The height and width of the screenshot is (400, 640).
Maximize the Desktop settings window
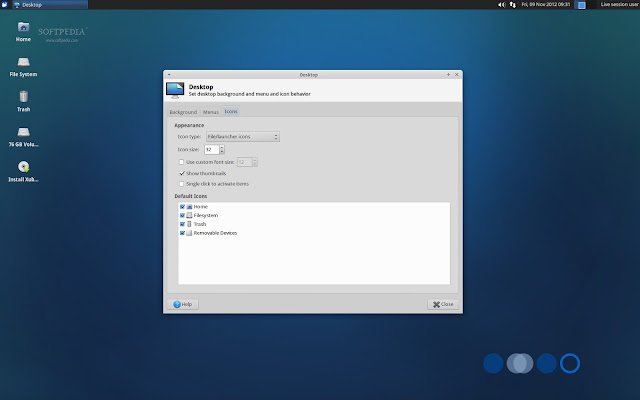point(449,75)
